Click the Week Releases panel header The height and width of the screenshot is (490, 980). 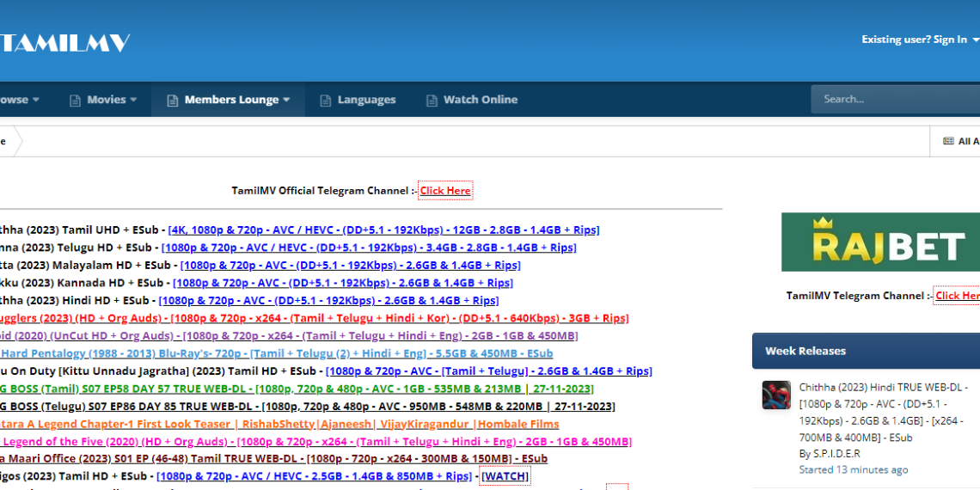(866, 351)
